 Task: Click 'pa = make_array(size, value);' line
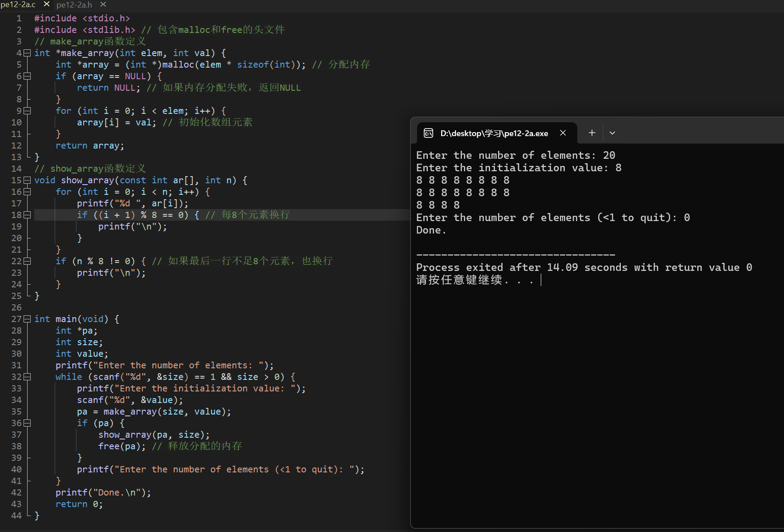pyautogui.click(x=154, y=411)
